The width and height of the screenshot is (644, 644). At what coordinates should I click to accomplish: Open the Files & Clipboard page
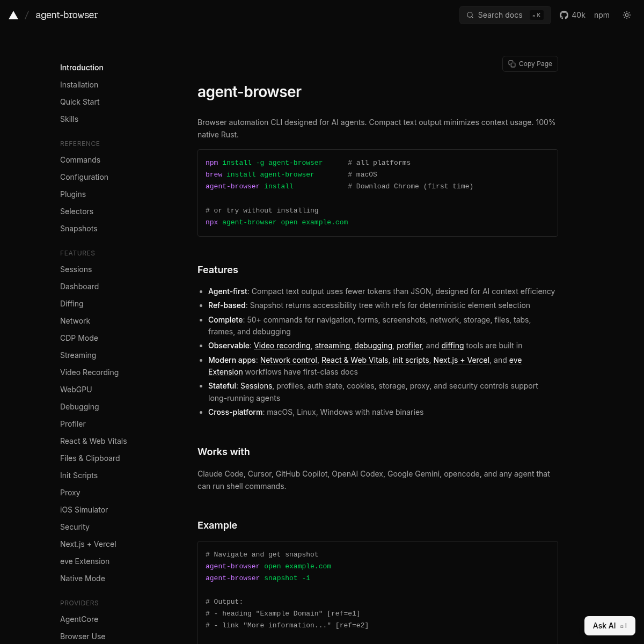pyautogui.click(x=90, y=458)
